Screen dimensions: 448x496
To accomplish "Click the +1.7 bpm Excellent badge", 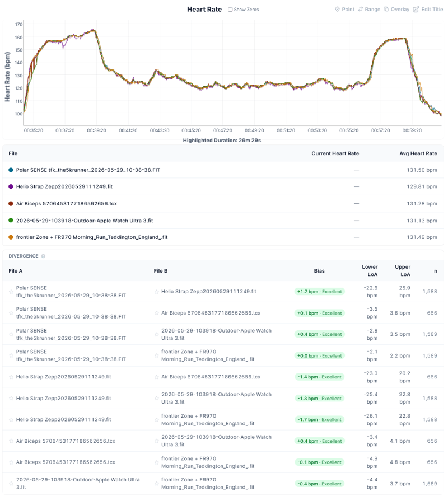I will click(x=319, y=292).
